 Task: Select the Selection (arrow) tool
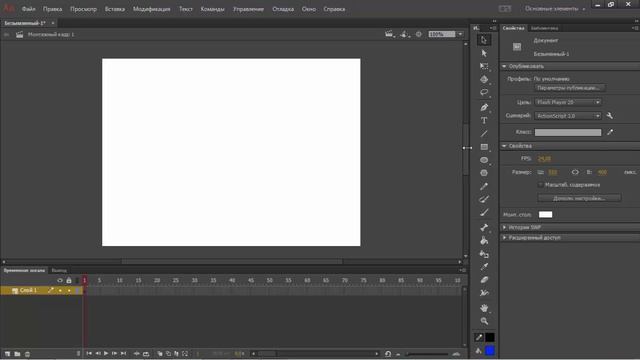click(x=484, y=40)
